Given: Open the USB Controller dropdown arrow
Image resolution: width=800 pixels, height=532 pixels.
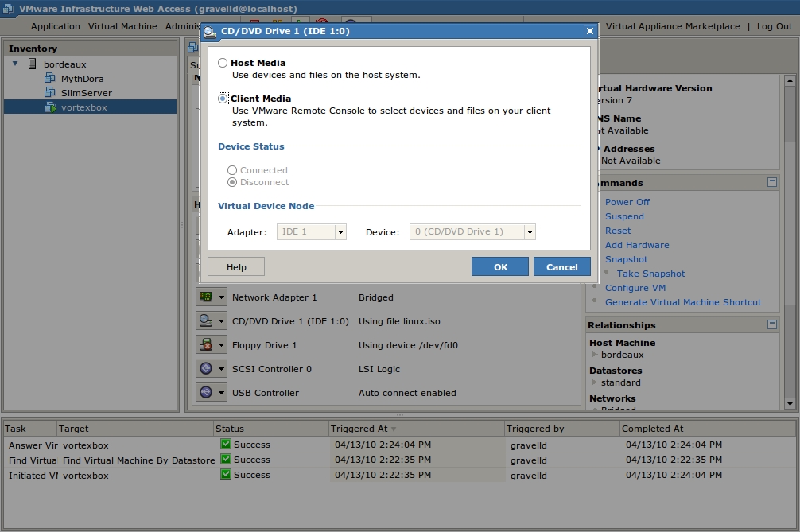Looking at the screenshot, I should pyautogui.click(x=221, y=392).
